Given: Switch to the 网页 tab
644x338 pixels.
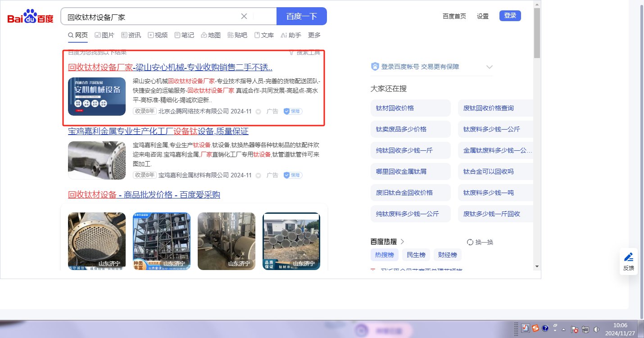Looking at the screenshot, I should pos(78,35).
